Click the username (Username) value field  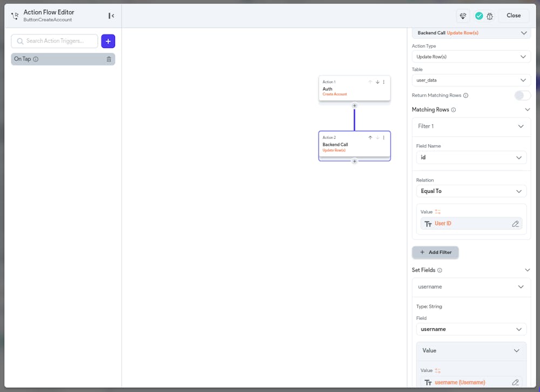pyautogui.click(x=471, y=382)
